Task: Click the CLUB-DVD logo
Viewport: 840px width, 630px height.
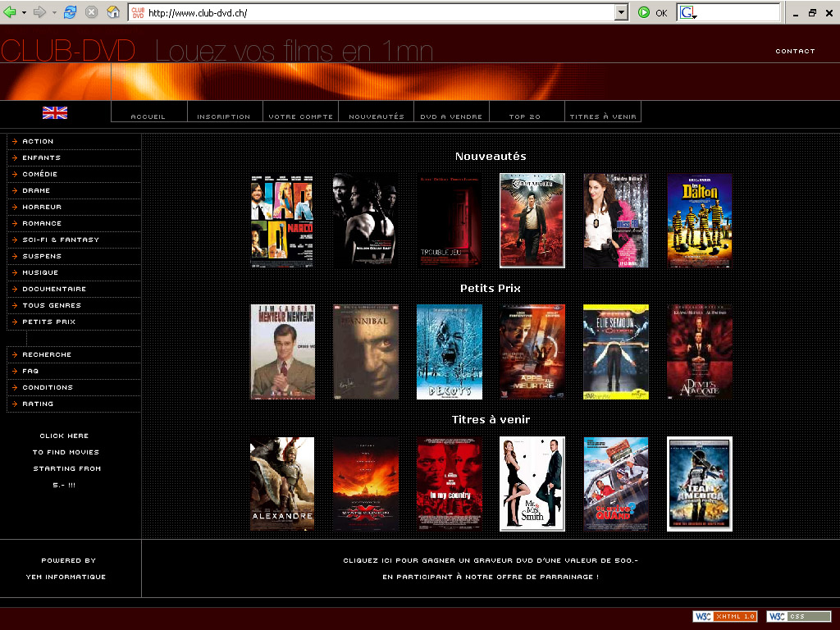Action: [x=68, y=51]
